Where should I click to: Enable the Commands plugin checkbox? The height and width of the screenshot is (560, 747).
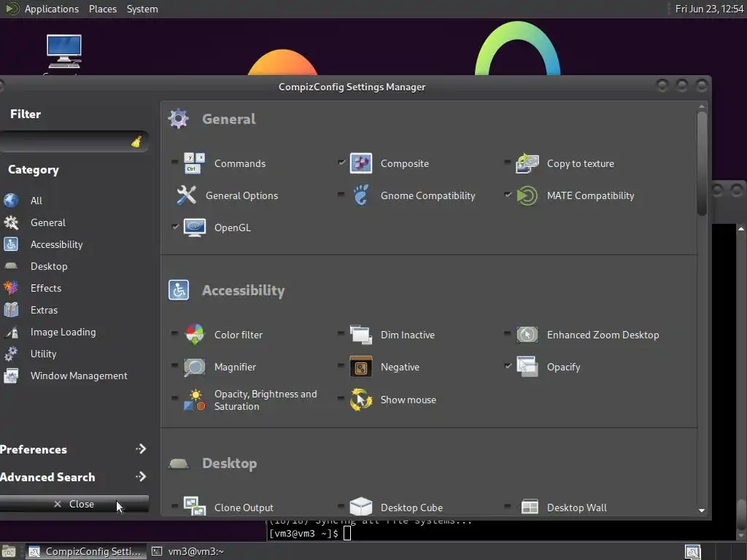tap(175, 163)
